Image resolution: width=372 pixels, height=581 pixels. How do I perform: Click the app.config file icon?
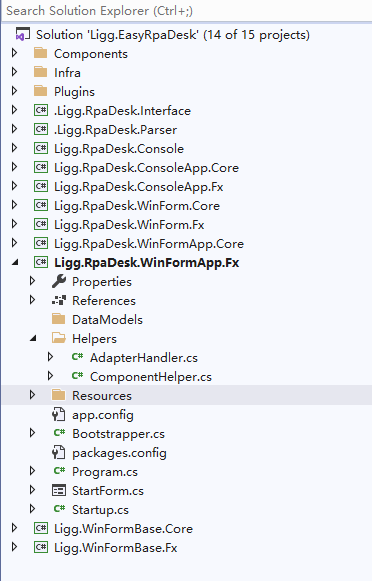click(x=59, y=415)
